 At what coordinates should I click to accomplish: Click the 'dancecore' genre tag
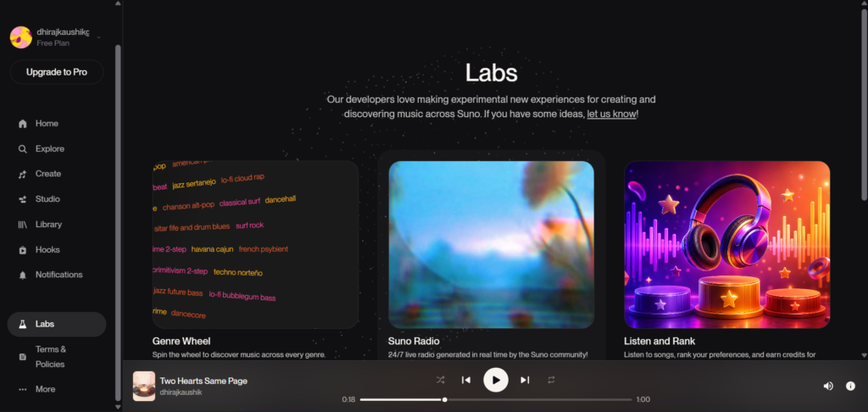pos(188,315)
